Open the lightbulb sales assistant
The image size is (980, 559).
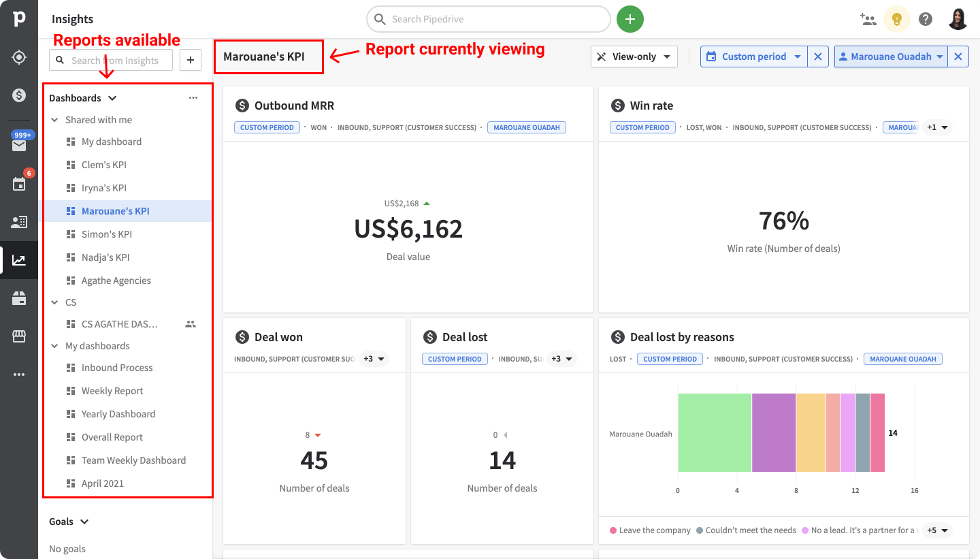897,19
